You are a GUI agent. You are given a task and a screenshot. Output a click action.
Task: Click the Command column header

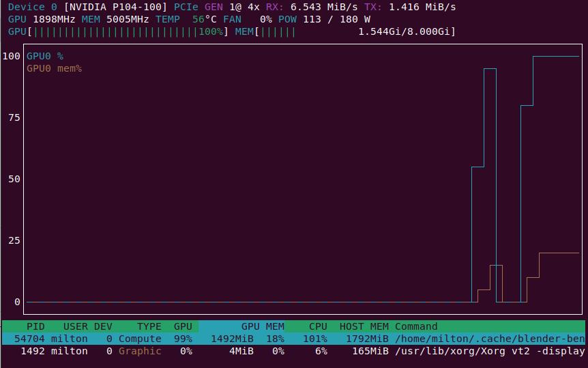click(x=415, y=326)
